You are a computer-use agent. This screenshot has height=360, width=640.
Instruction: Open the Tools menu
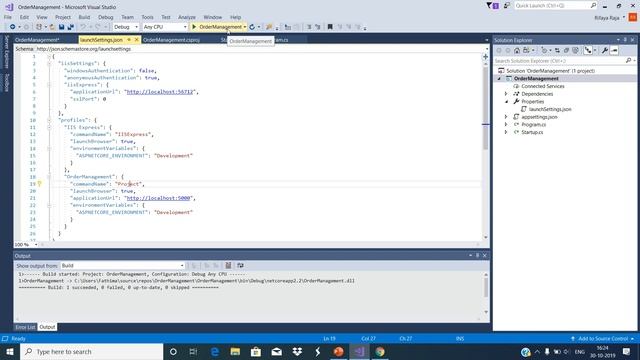[147, 17]
